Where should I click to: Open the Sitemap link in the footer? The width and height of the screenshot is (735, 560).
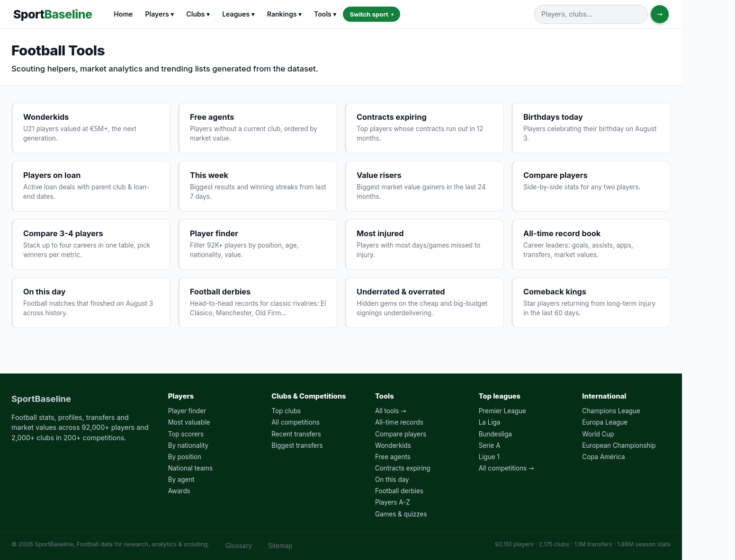(x=280, y=546)
